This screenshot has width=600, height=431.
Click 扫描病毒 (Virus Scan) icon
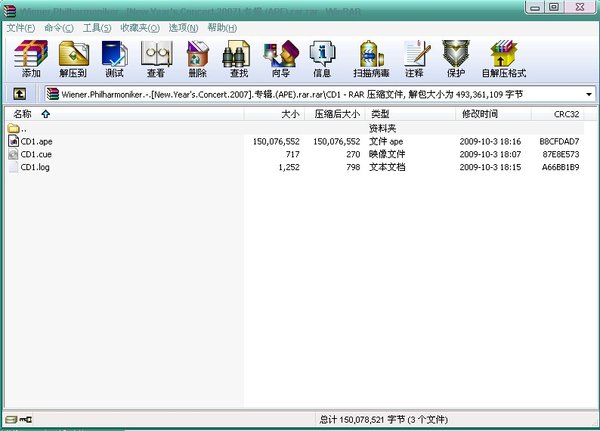pyautogui.click(x=371, y=59)
